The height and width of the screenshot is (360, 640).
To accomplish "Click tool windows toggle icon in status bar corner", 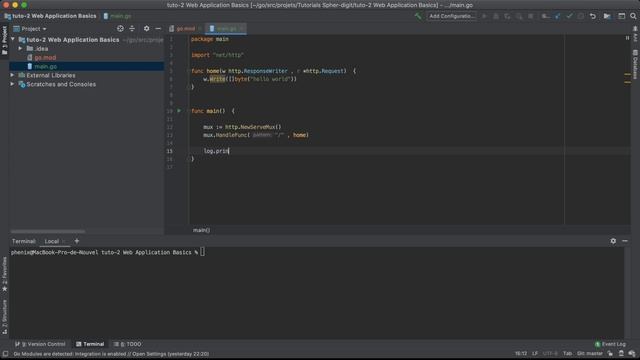I will [5, 354].
